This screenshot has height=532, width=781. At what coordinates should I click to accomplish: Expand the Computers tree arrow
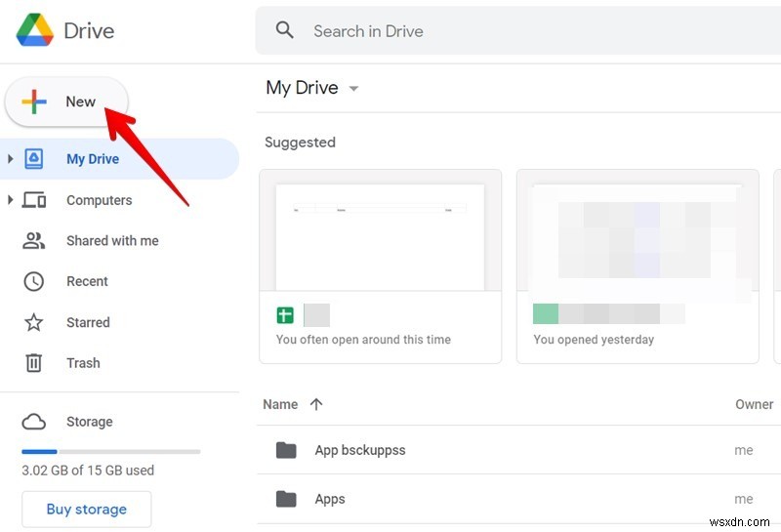(10, 200)
